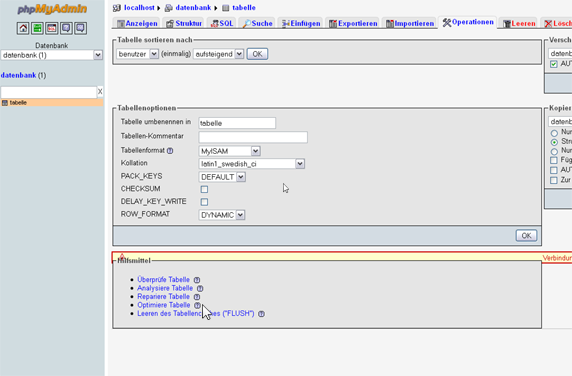Click the server icon beside localhost
This screenshot has height=376, width=572.
coord(117,8)
